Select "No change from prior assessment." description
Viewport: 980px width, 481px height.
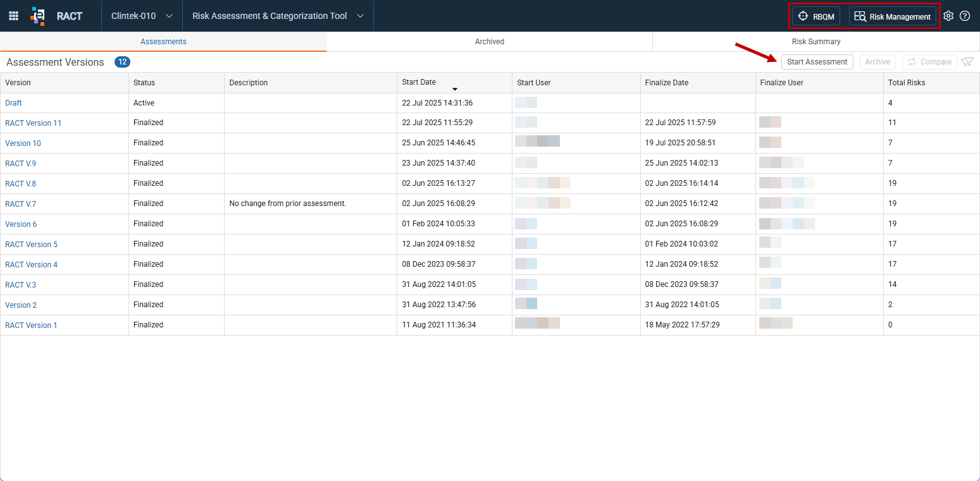288,204
